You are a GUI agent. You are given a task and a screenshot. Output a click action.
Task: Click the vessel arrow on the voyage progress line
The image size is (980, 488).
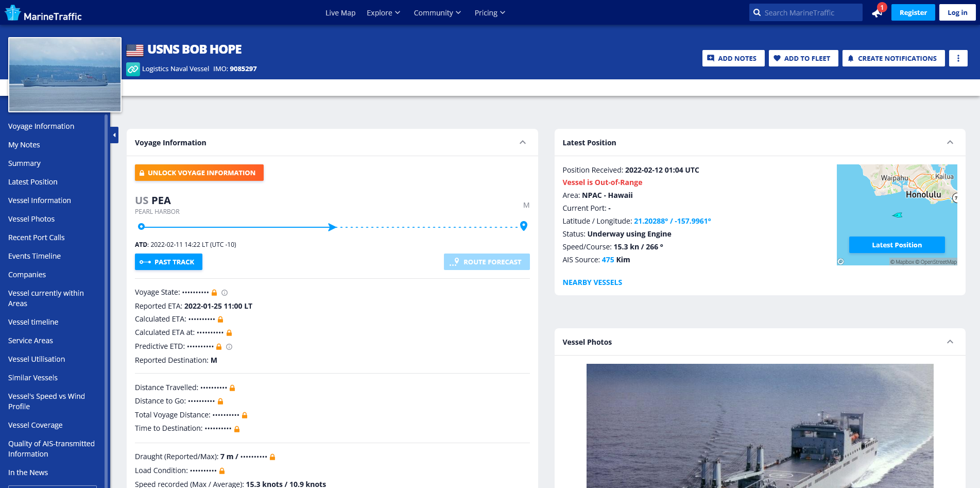tap(333, 227)
